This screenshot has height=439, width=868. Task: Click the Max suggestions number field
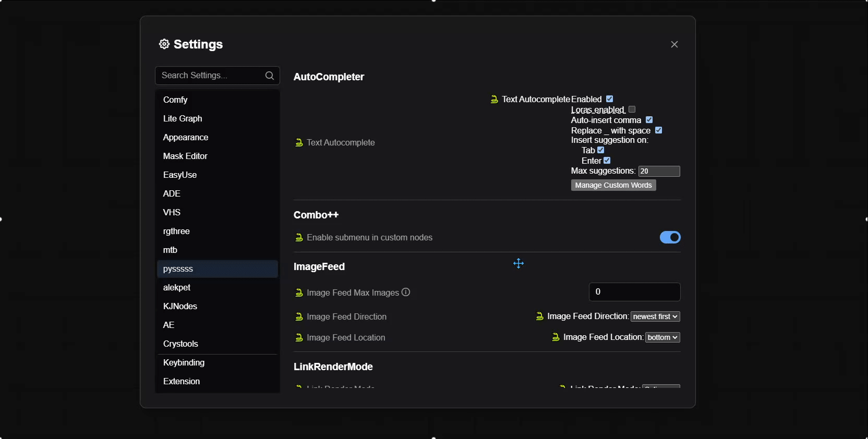(x=659, y=171)
